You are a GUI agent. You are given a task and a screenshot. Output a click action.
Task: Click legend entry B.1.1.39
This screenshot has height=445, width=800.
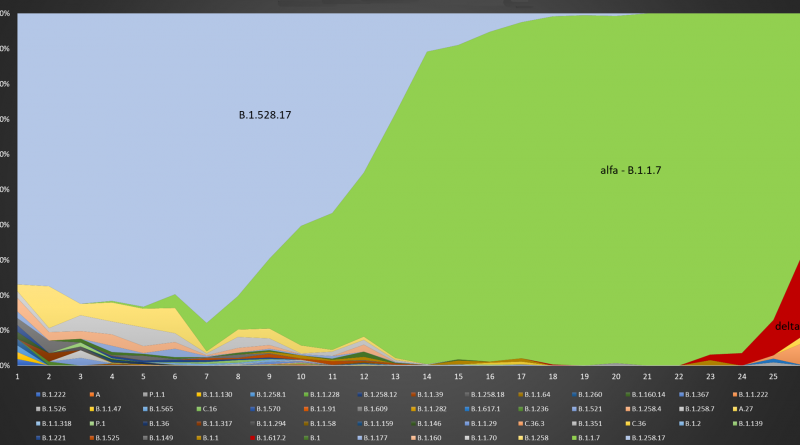(427, 394)
